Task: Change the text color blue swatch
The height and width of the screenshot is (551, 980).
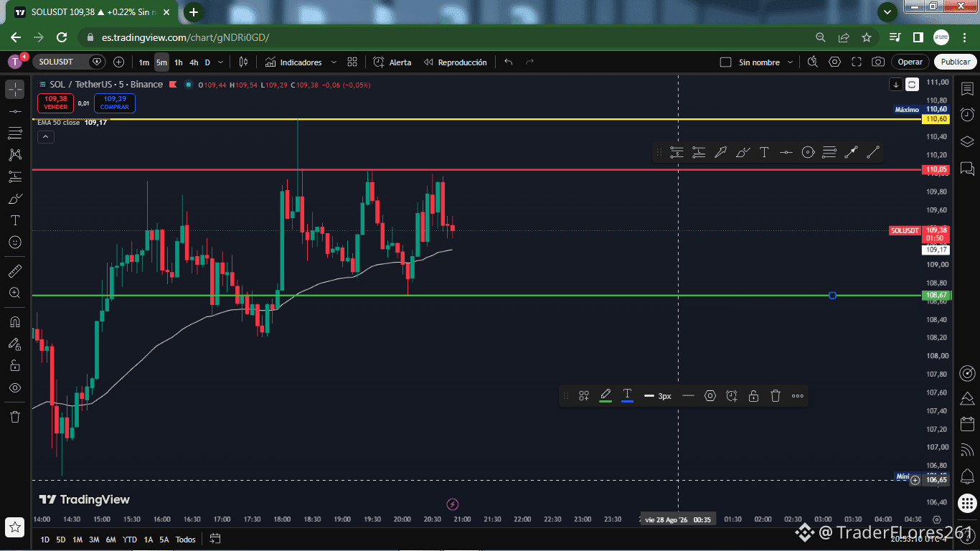Action: coord(627,395)
